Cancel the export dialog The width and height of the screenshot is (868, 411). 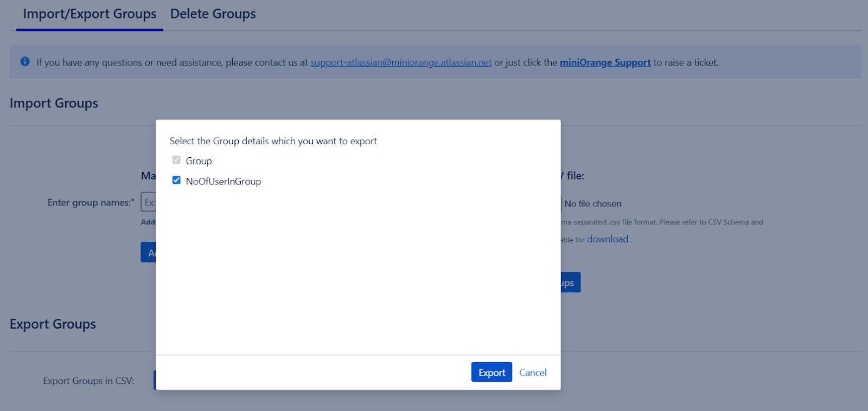532,373
